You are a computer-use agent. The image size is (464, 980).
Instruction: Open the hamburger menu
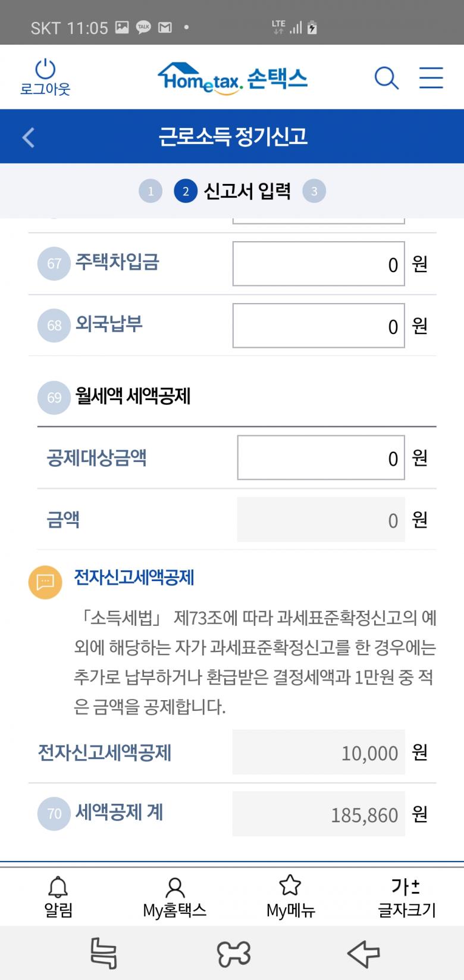point(431,78)
